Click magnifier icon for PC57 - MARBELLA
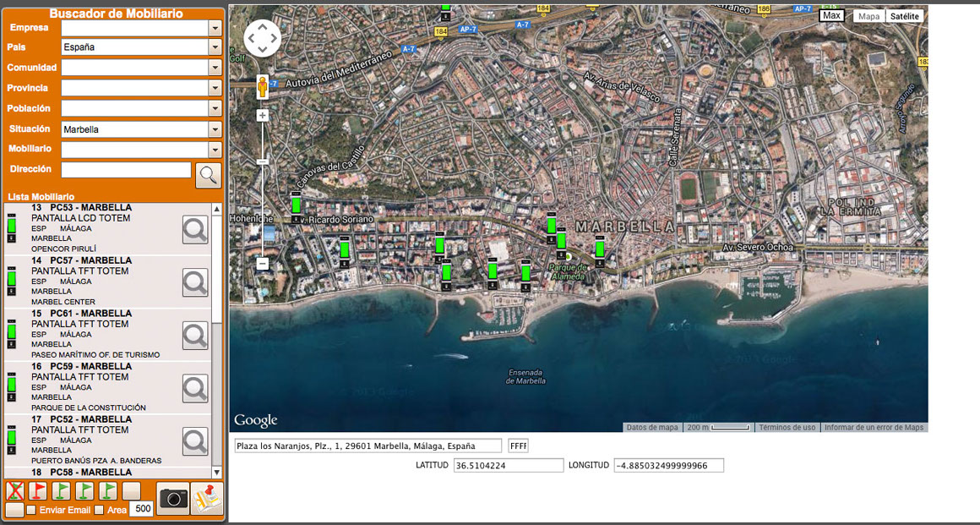980x525 pixels. click(195, 282)
